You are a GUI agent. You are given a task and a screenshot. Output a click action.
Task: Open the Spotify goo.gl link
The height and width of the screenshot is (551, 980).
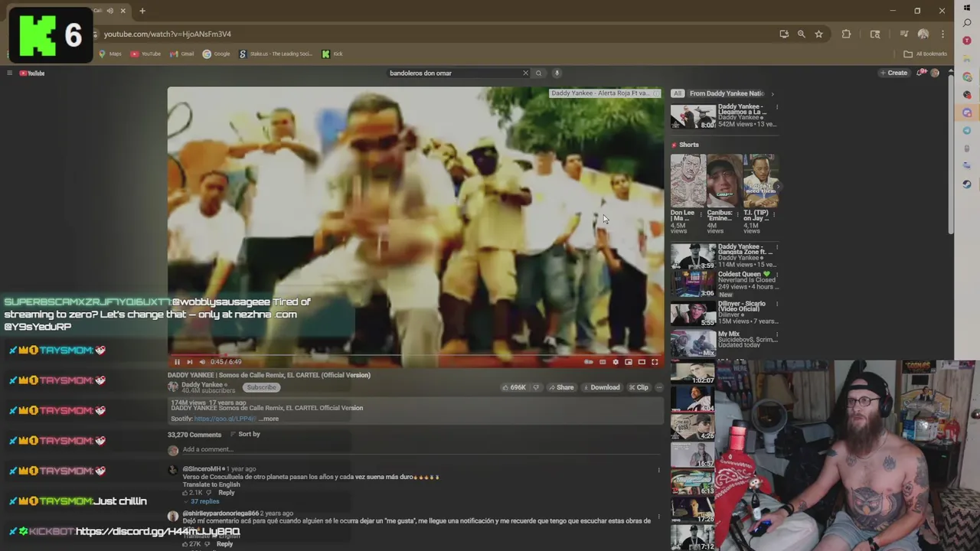(224, 419)
